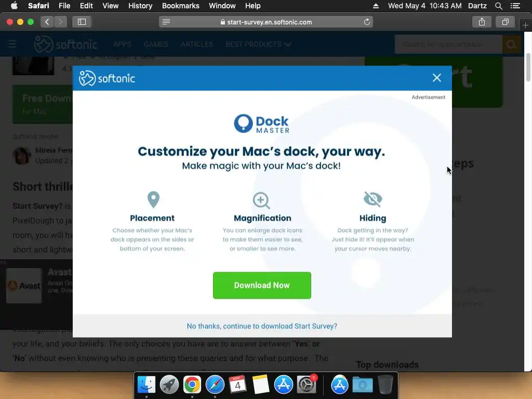Close the Softonic advertisement popup
Screen dimensions: 532x399
436,78
